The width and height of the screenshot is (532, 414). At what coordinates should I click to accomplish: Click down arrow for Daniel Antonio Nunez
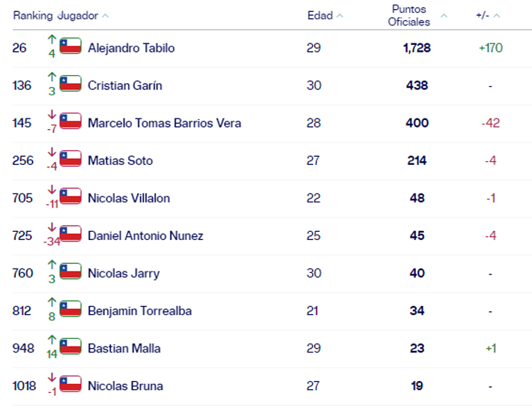[52, 227]
